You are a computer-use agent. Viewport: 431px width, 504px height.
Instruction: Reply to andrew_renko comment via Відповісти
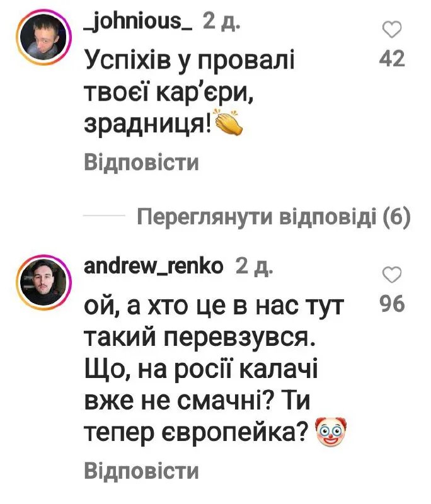(x=141, y=471)
